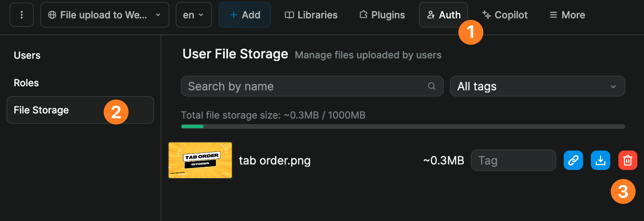Click the Add button
Viewport: 644px width, 221px height.
click(x=245, y=15)
